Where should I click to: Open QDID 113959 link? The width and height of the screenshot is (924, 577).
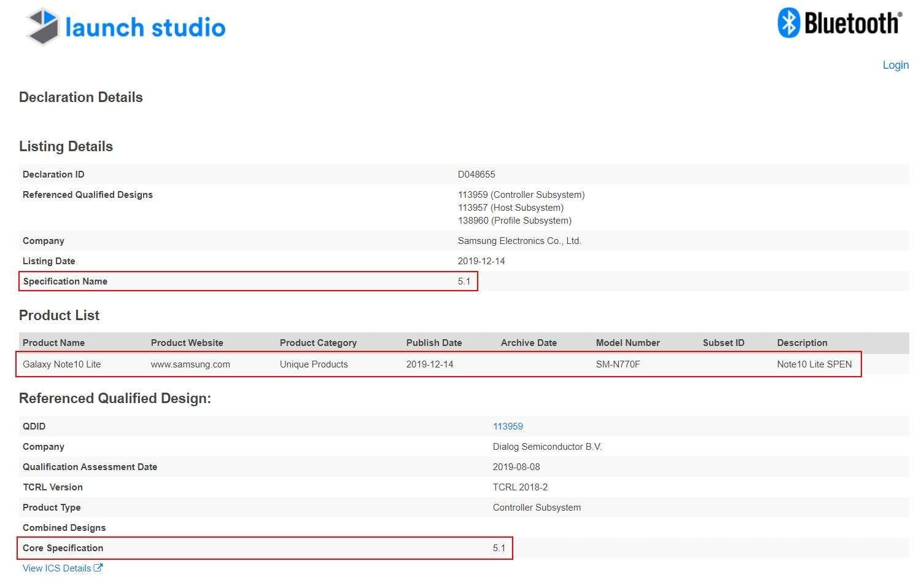[x=507, y=426]
